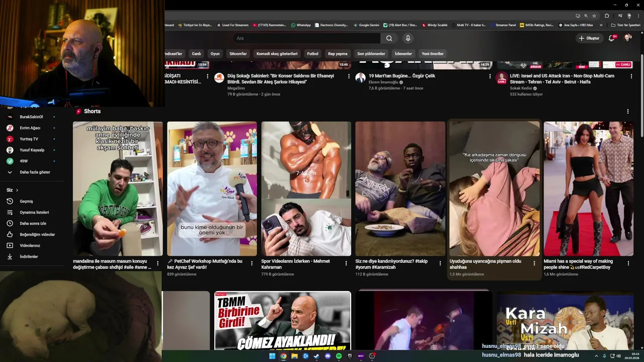This screenshot has height=362, width=644.
Task: Select the Oyun filter chip
Action: point(215,54)
